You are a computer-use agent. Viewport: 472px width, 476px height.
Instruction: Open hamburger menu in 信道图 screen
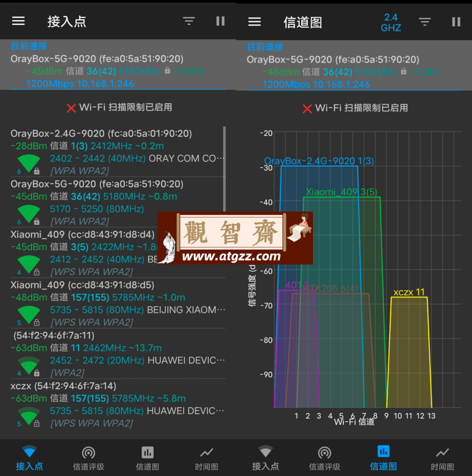click(254, 21)
